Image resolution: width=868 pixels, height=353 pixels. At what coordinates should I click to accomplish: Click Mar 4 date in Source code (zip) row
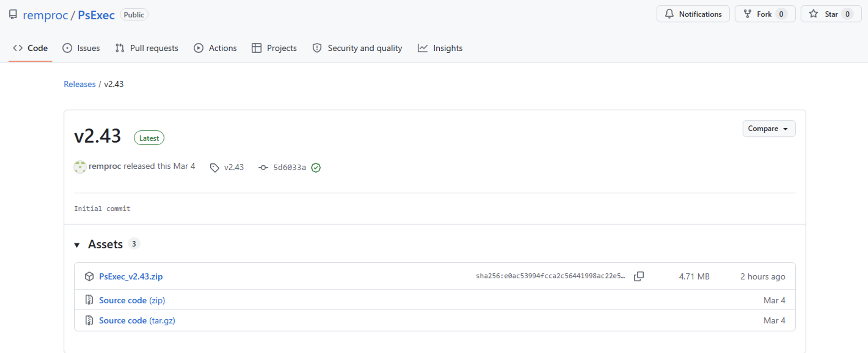(x=774, y=300)
